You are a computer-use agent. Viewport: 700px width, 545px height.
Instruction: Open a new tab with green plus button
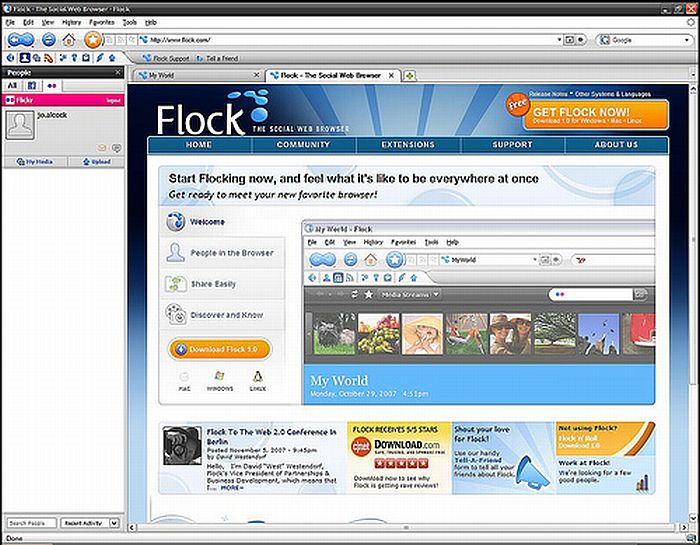(x=409, y=76)
